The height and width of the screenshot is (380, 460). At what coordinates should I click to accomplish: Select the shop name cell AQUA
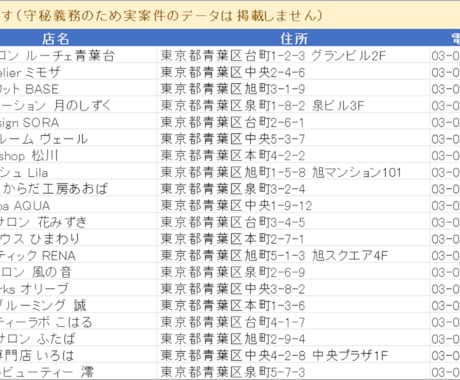78,205
